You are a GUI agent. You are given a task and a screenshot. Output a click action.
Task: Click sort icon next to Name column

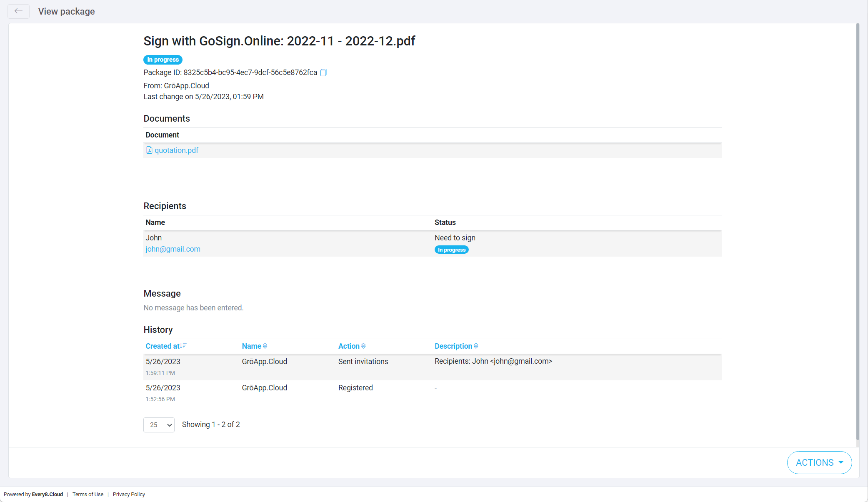[265, 346]
